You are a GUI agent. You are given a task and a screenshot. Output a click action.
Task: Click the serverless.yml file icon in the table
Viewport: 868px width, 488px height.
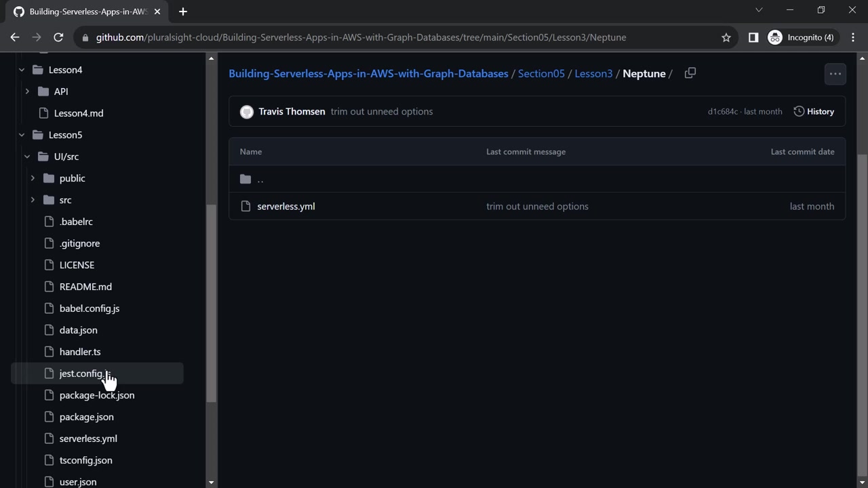coord(245,206)
